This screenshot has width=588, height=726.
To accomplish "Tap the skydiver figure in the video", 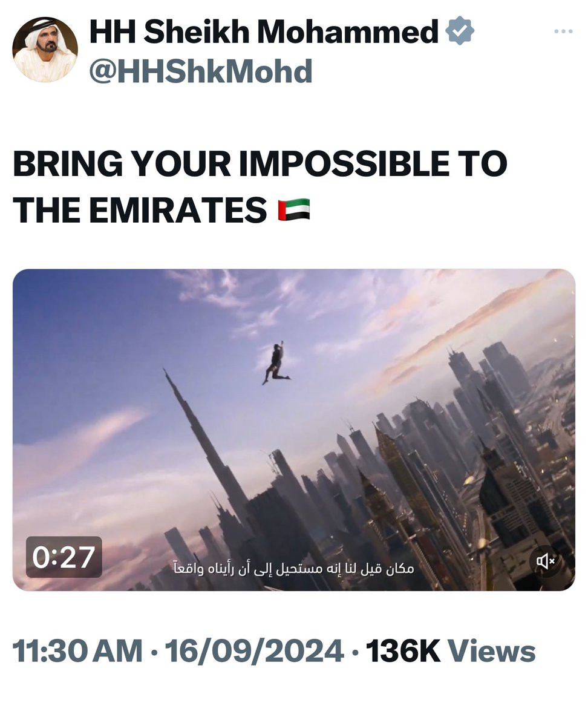I will (276, 362).
